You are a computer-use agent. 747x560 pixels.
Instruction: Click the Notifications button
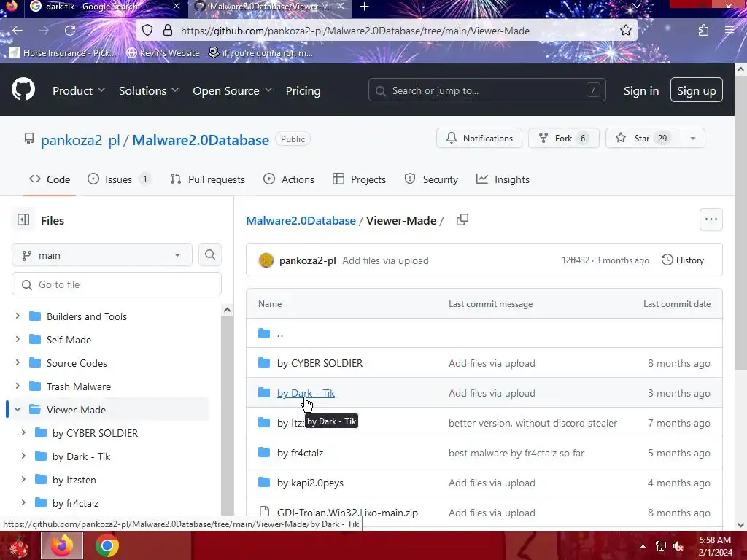479,138
